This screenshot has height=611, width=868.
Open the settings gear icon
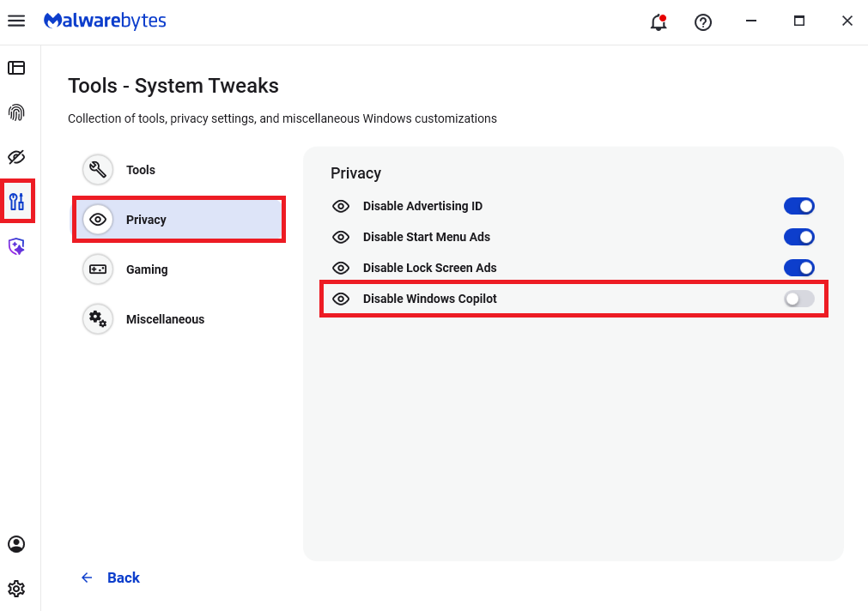pyautogui.click(x=16, y=589)
